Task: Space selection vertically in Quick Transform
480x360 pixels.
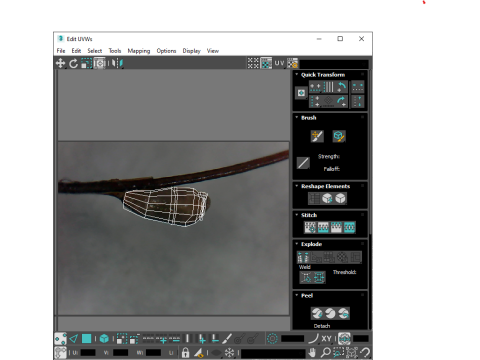Action: tap(358, 101)
